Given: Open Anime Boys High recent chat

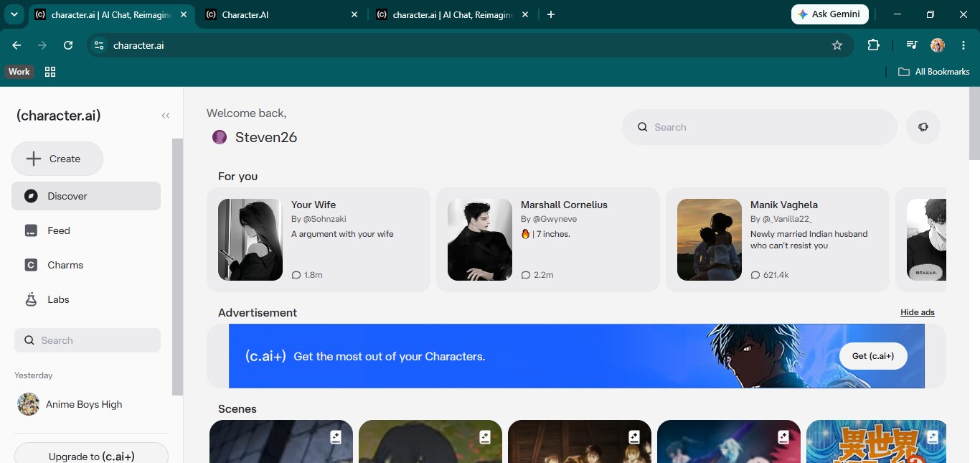Looking at the screenshot, I should (86, 404).
